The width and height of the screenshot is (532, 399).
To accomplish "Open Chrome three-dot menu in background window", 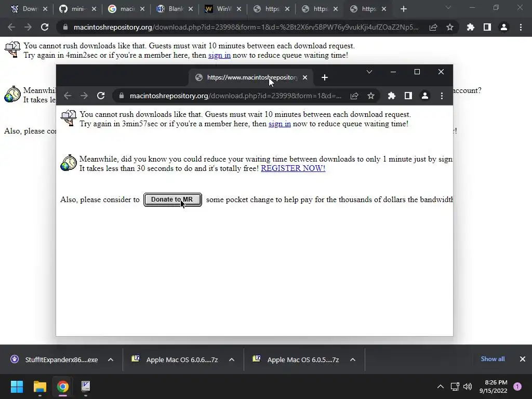I will pyautogui.click(x=521, y=27).
